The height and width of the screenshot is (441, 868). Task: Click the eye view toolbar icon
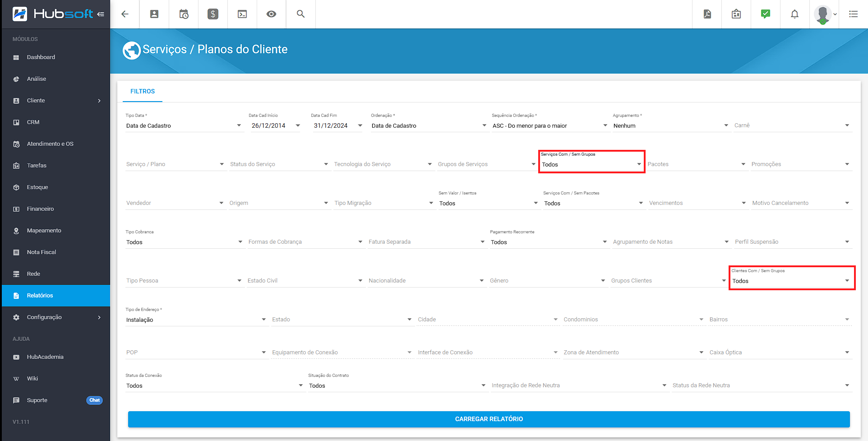coord(271,14)
